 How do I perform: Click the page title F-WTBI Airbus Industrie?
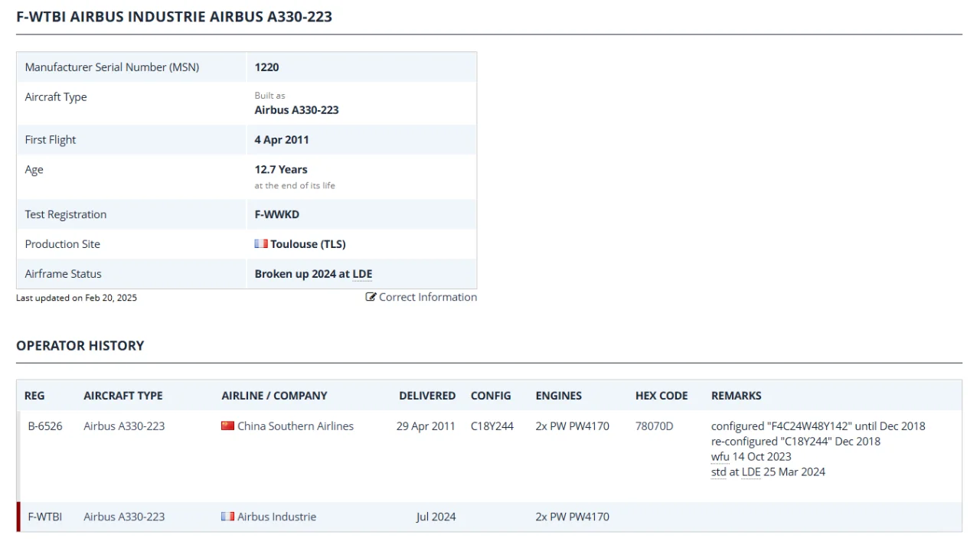(x=174, y=17)
